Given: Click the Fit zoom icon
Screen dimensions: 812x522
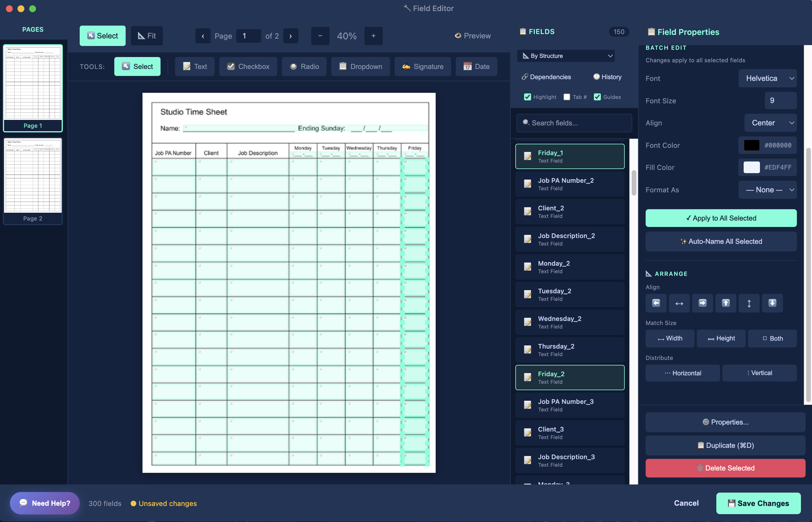Looking at the screenshot, I should (x=147, y=35).
